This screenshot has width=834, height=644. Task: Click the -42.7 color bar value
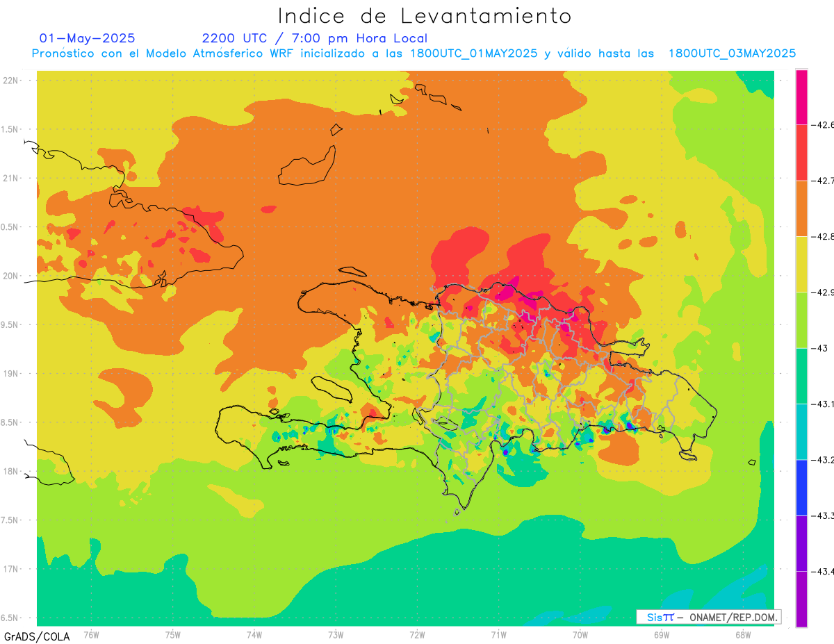pos(822,181)
